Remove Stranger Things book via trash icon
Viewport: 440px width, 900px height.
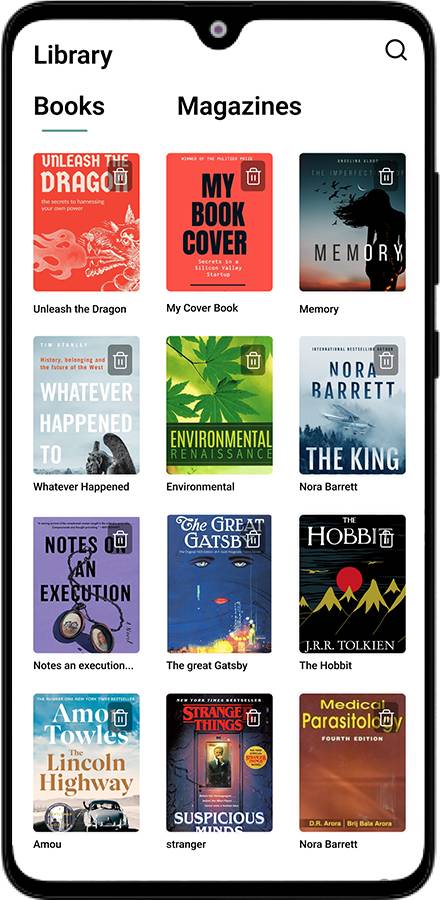click(x=253, y=717)
